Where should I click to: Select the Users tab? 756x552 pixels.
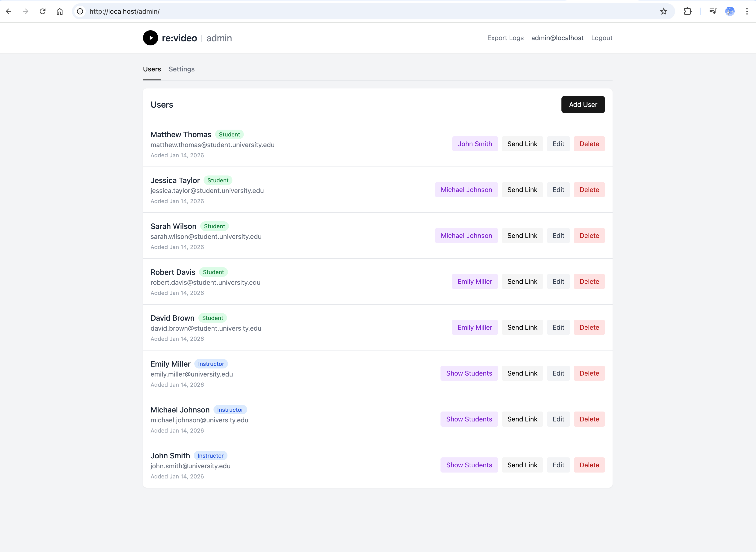(x=152, y=69)
